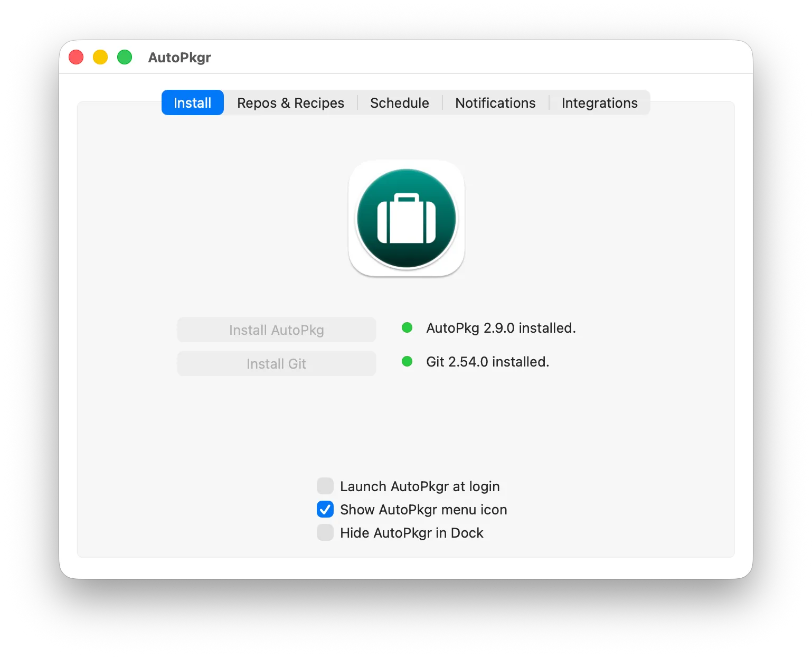Go to the Notifications tab
Image resolution: width=812 pixels, height=657 pixels.
pyautogui.click(x=495, y=102)
